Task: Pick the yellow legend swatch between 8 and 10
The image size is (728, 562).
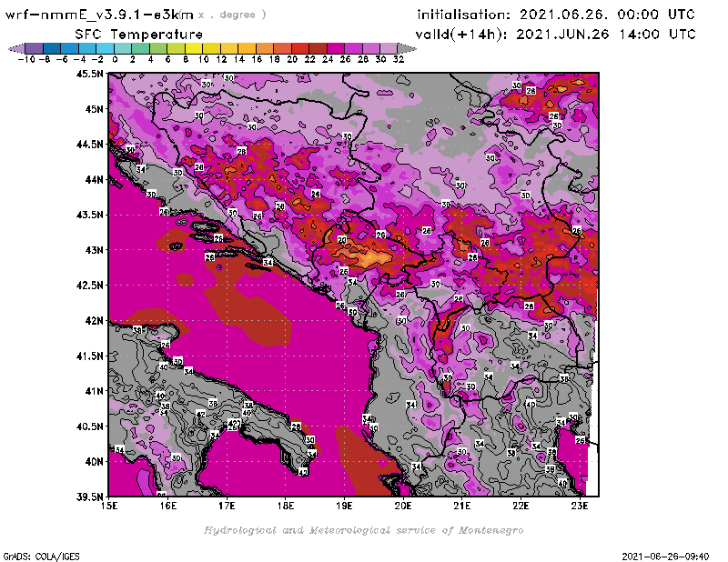Action: point(194,48)
